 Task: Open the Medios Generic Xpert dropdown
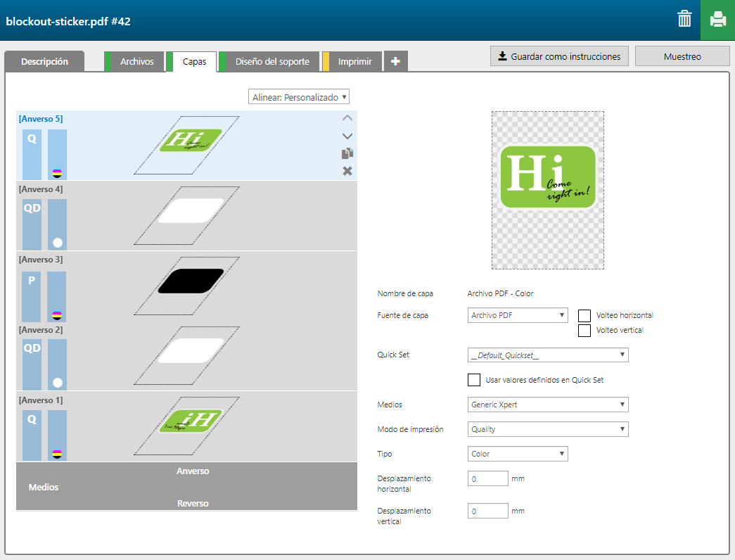(x=548, y=405)
